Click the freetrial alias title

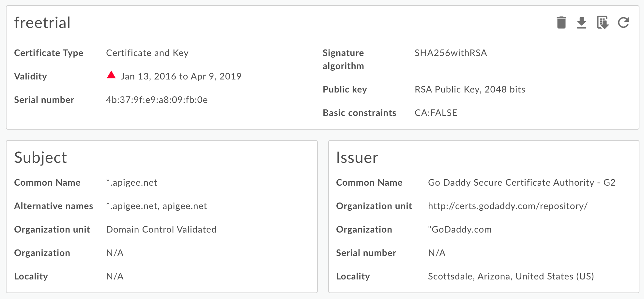pos(42,23)
